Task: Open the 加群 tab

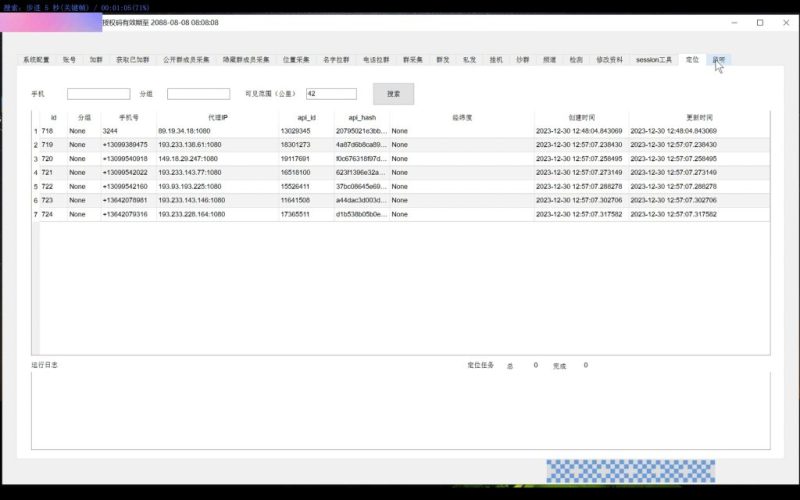Action: pos(96,60)
